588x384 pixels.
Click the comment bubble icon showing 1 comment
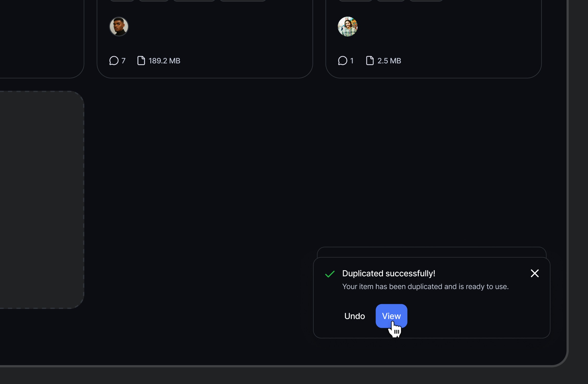coord(343,61)
